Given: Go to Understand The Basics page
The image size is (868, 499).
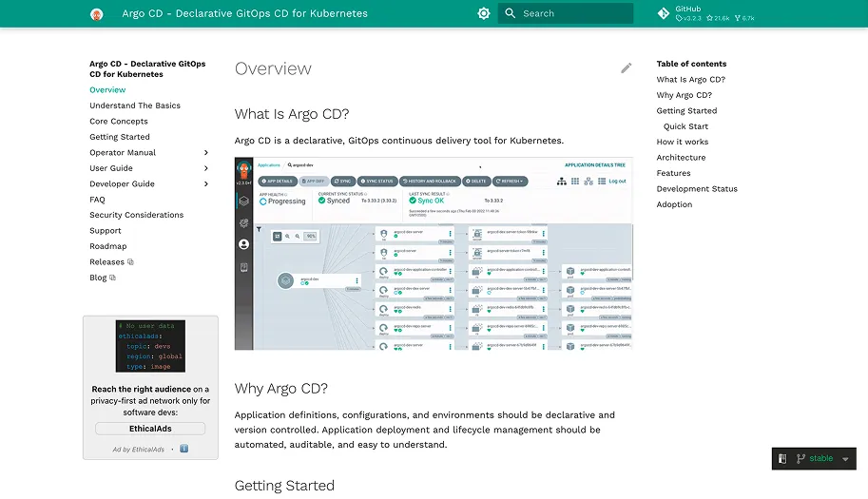Looking at the screenshot, I should coord(135,106).
